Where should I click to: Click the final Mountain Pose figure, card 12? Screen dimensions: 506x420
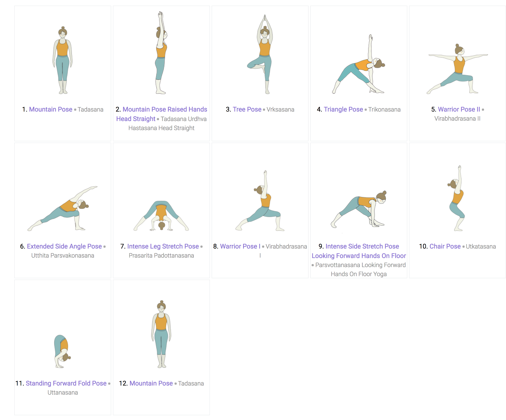click(x=161, y=334)
